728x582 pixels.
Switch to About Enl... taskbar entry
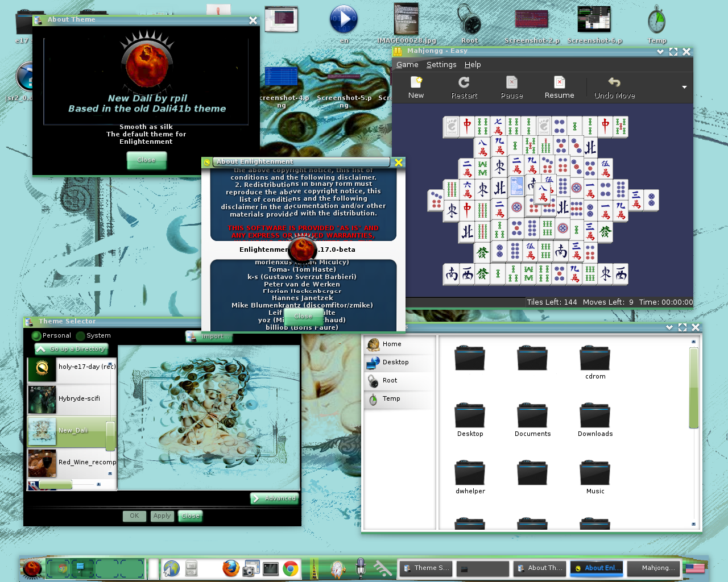[x=597, y=568]
